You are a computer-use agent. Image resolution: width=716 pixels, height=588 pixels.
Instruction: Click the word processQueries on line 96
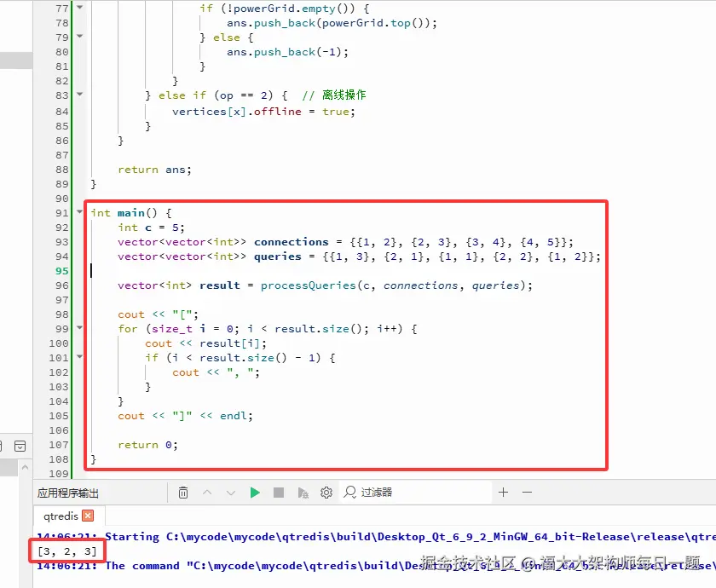[x=309, y=285]
